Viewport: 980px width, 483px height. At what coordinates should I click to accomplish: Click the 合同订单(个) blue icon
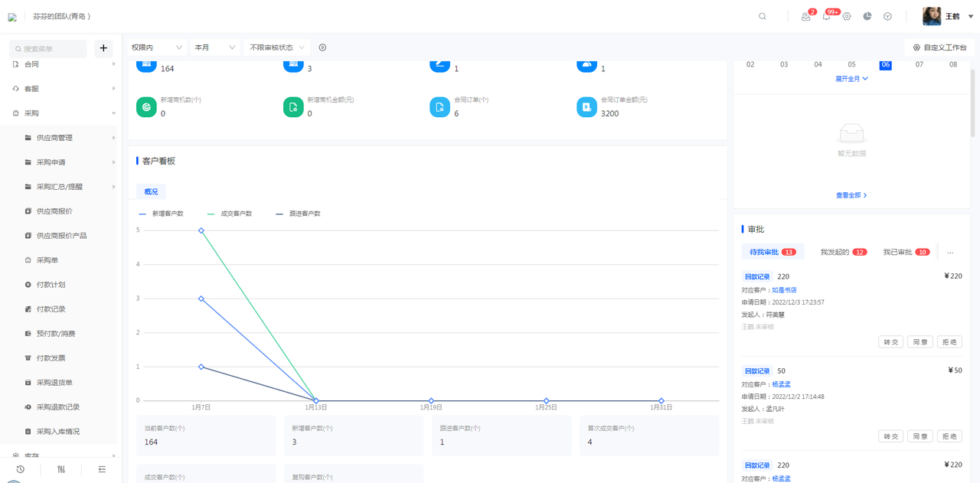[x=439, y=107]
